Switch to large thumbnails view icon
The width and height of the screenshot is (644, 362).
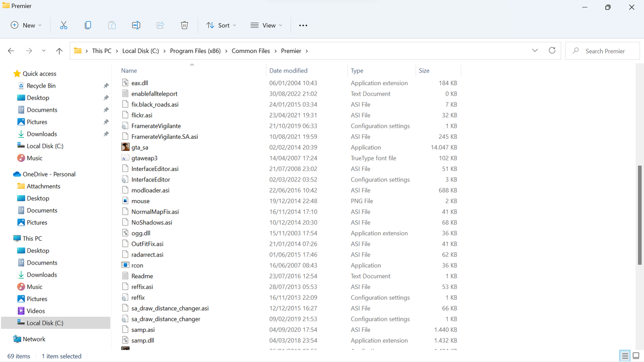point(636,356)
